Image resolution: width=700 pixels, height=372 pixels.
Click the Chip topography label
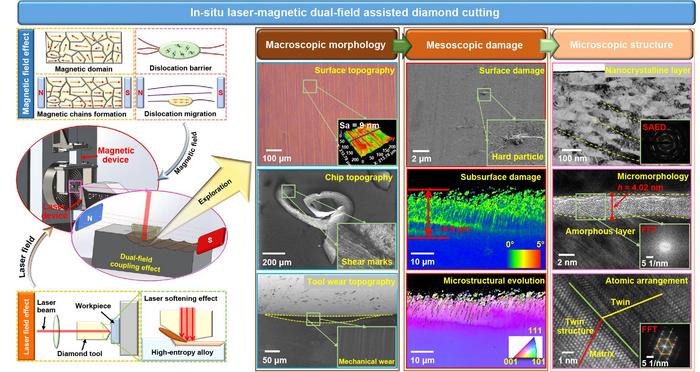point(358,177)
